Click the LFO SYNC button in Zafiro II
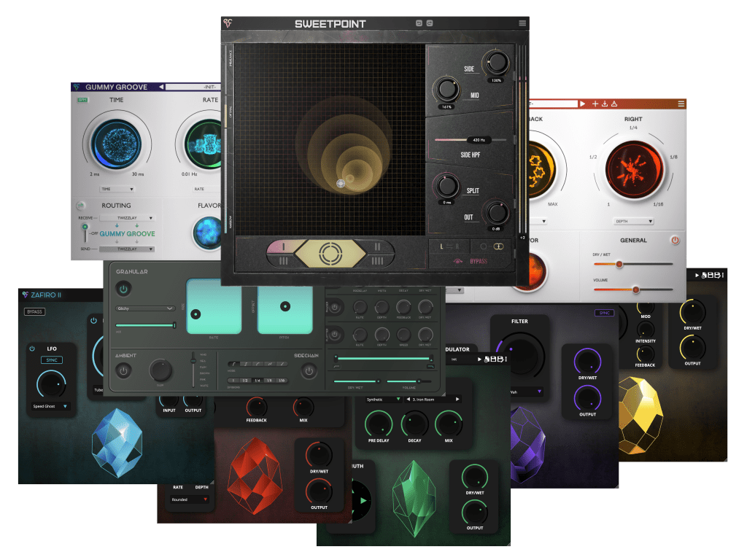This screenshot has height=560, width=747. tap(52, 360)
